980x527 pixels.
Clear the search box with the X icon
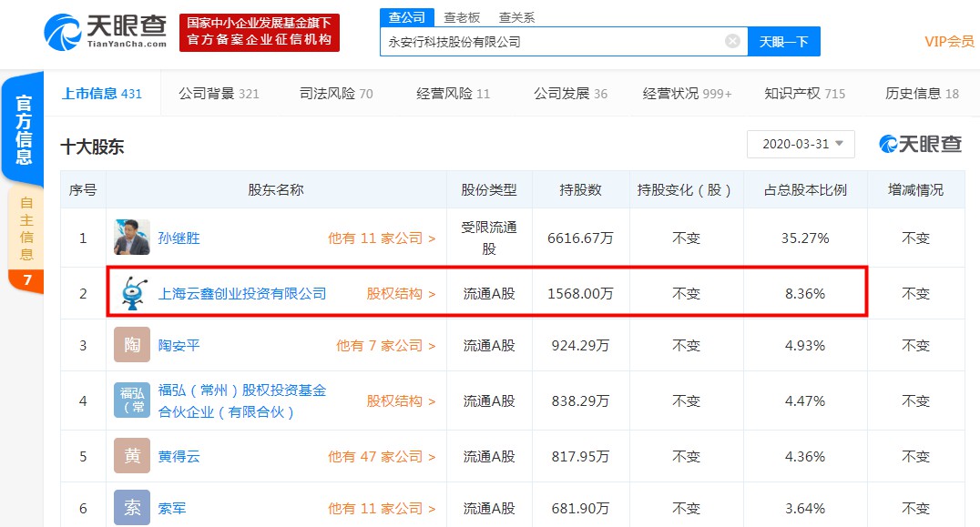click(732, 41)
